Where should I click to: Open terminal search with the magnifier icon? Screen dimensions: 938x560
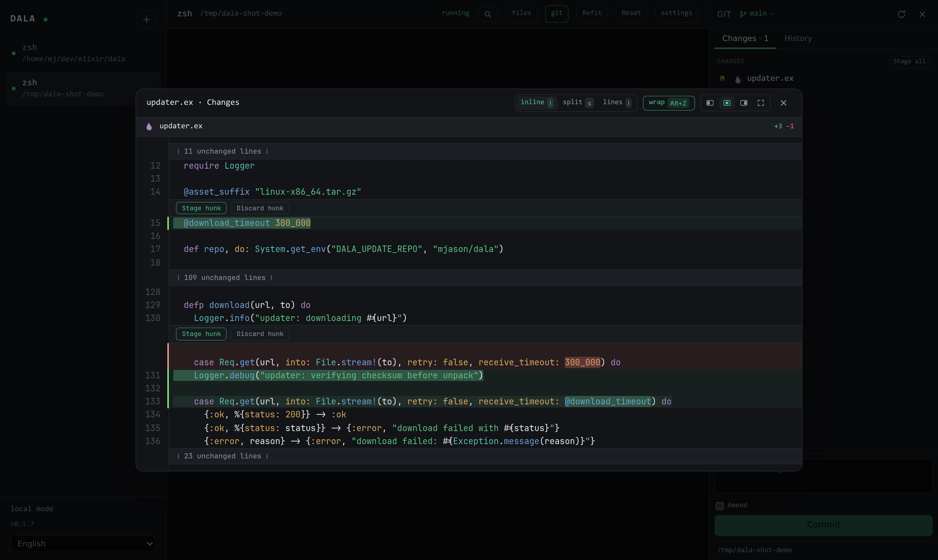[488, 14]
